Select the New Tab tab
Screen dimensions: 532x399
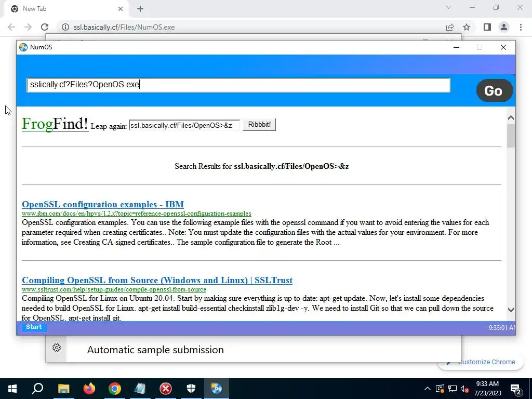tap(66, 9)
